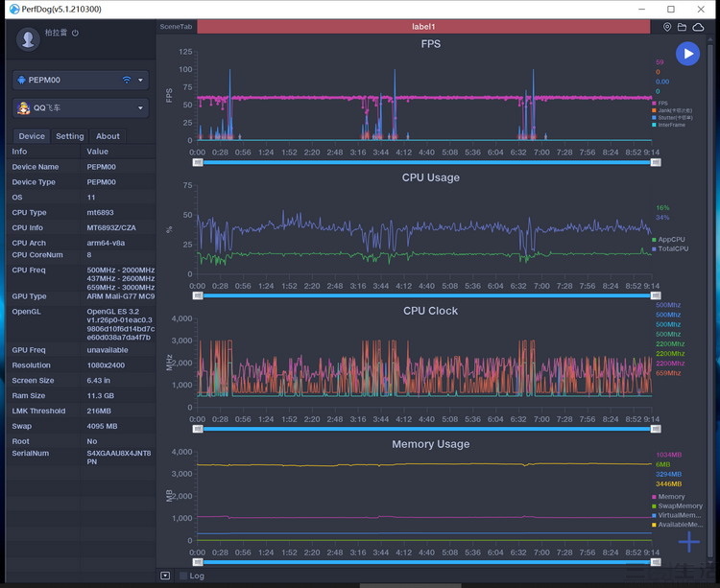The height and width of the screenshot is (588, 720).
Task: Click the WiFi connection icon
Action: tap(127, 80)
